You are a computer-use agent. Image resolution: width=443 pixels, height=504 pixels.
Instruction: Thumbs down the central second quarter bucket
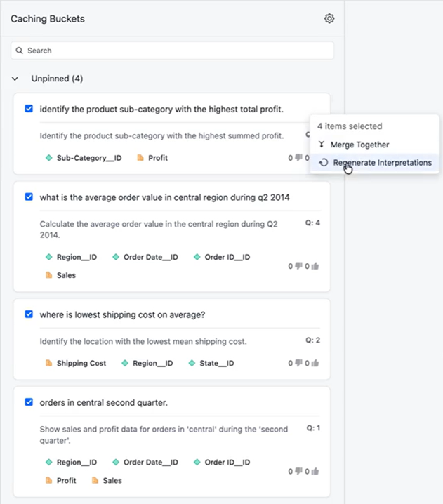click(298, 472)
